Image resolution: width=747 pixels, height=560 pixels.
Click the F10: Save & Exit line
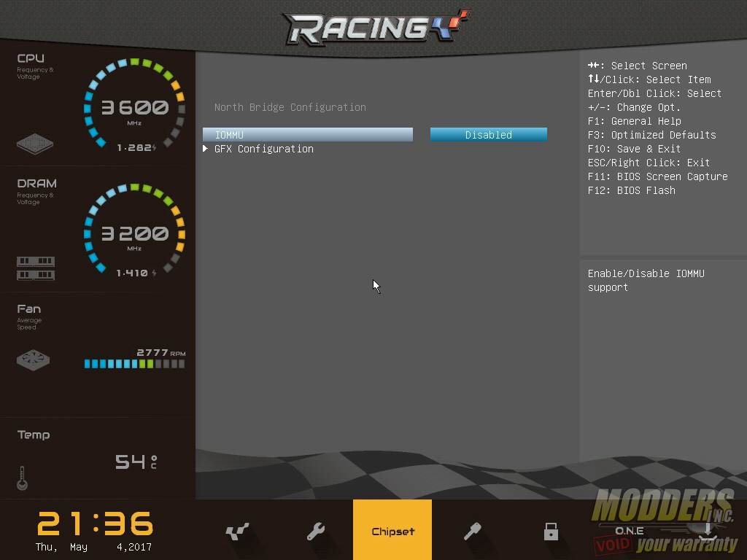point(634,149)
